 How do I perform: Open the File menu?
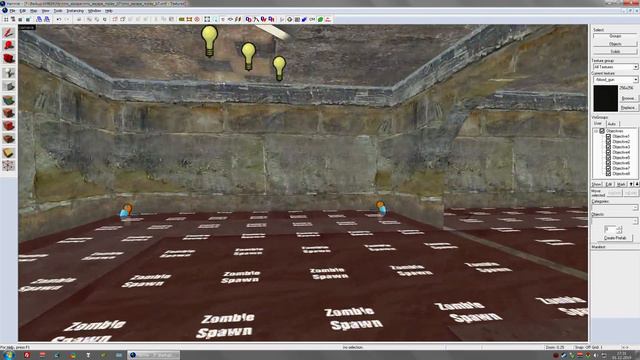[x=13, y=11]
